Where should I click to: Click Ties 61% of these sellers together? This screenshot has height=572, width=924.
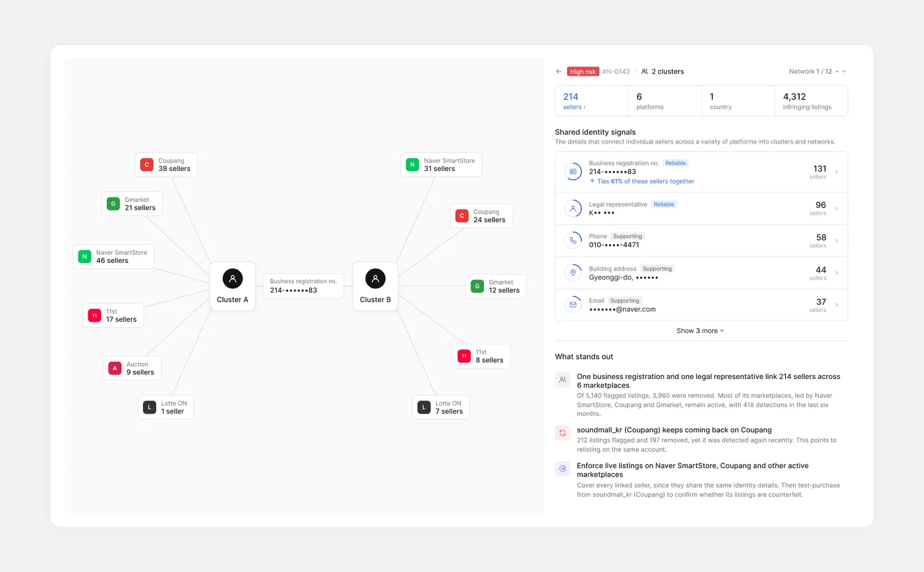[x=642, y=181]
